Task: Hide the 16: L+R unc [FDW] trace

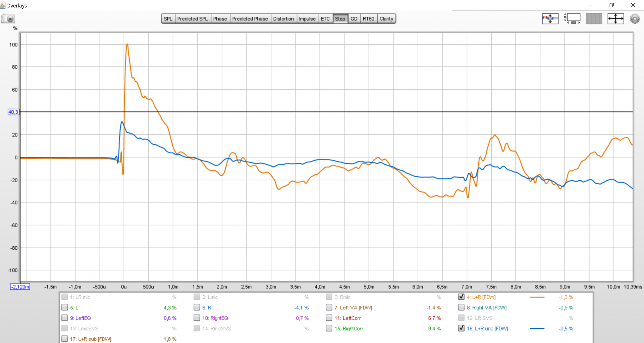Action: 461,328
